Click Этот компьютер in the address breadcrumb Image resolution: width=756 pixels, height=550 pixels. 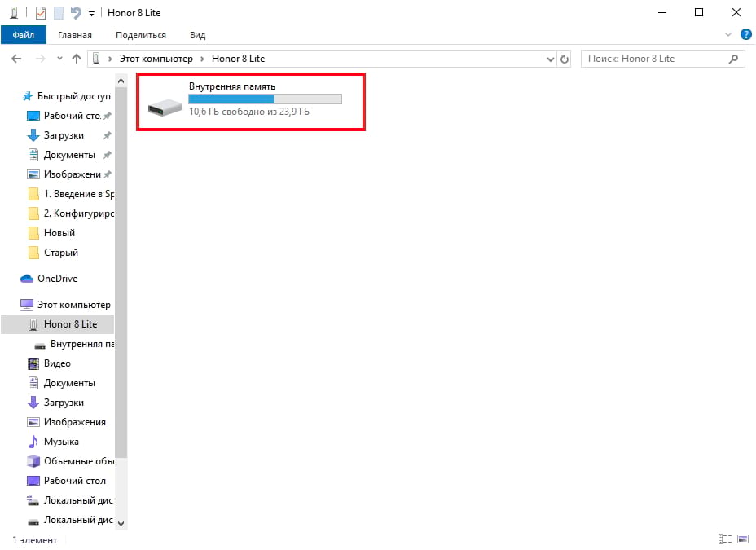tap(156, 59)
